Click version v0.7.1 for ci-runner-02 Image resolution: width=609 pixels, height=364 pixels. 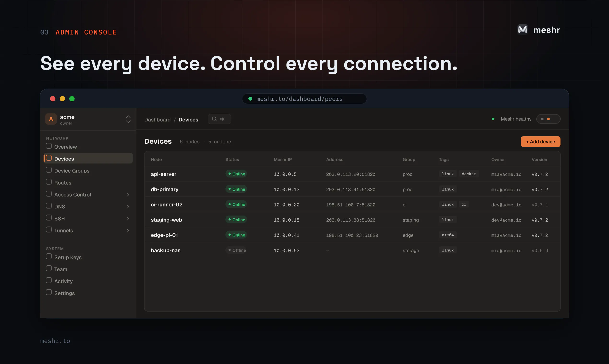[x=540, y=205]
